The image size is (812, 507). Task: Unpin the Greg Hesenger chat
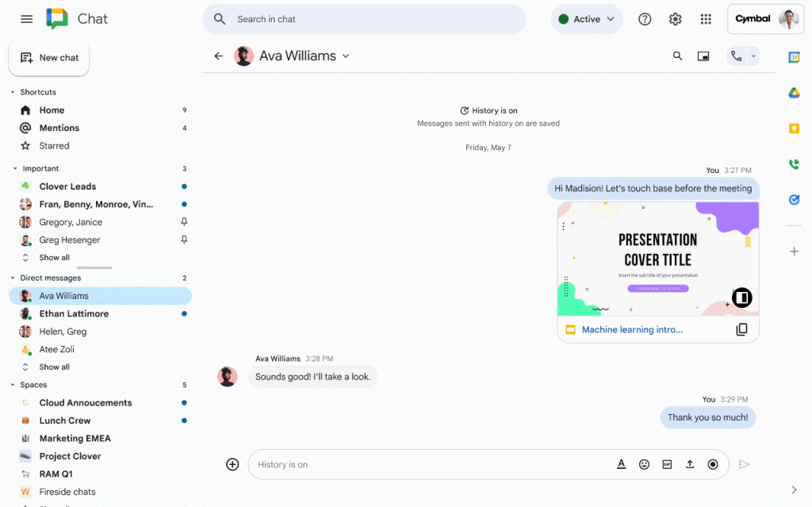point(184,240)
